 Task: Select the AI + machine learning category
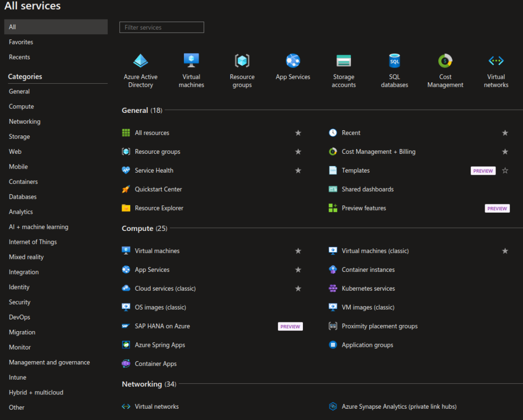[39, 227]
